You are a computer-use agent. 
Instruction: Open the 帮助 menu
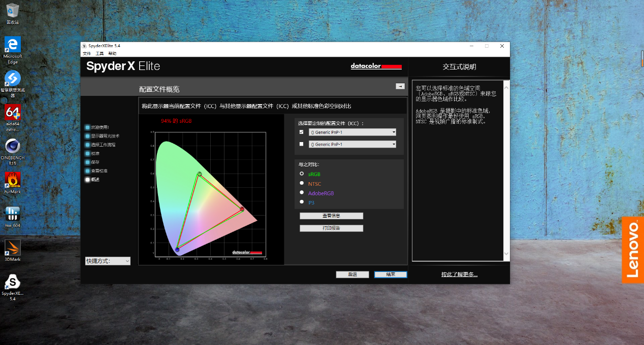tap(112, 53)
